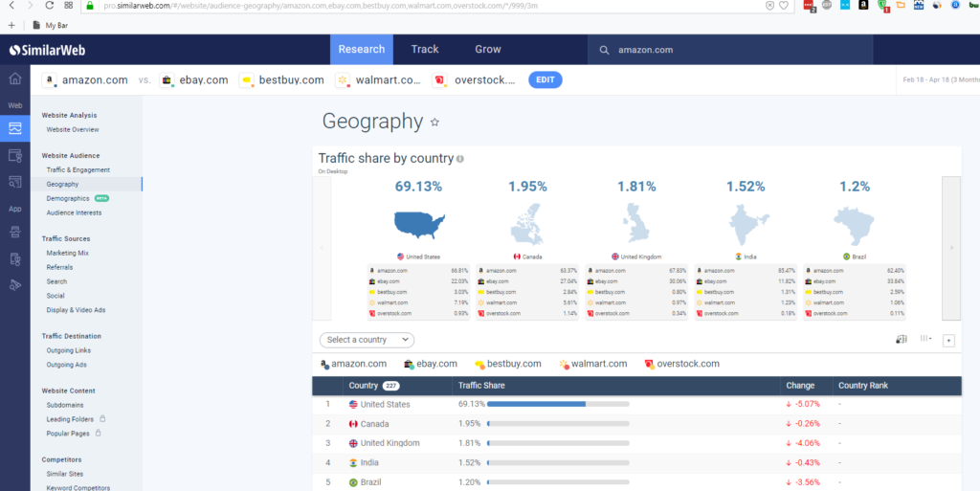
Task: Open the Demographics sidebar link
Action: tap(68, 198)
